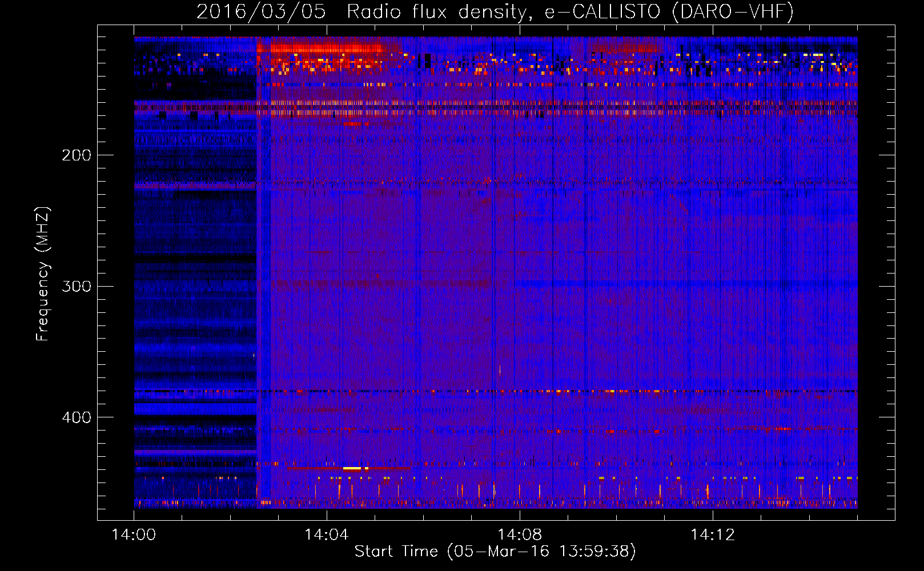Click the 14:12 time tick label
Viewport: 924px width, 571px height.
coord(713,535)
